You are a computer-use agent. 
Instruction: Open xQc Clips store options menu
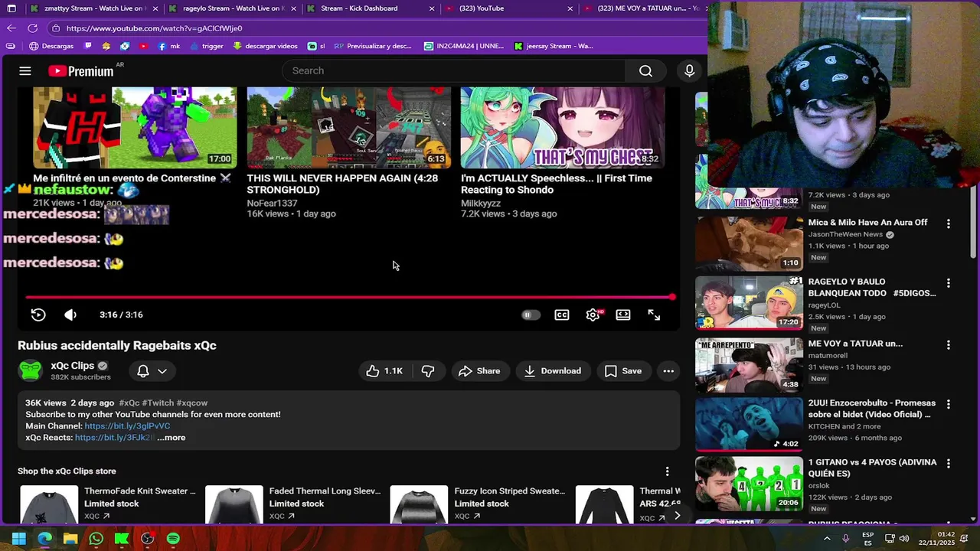667,471
